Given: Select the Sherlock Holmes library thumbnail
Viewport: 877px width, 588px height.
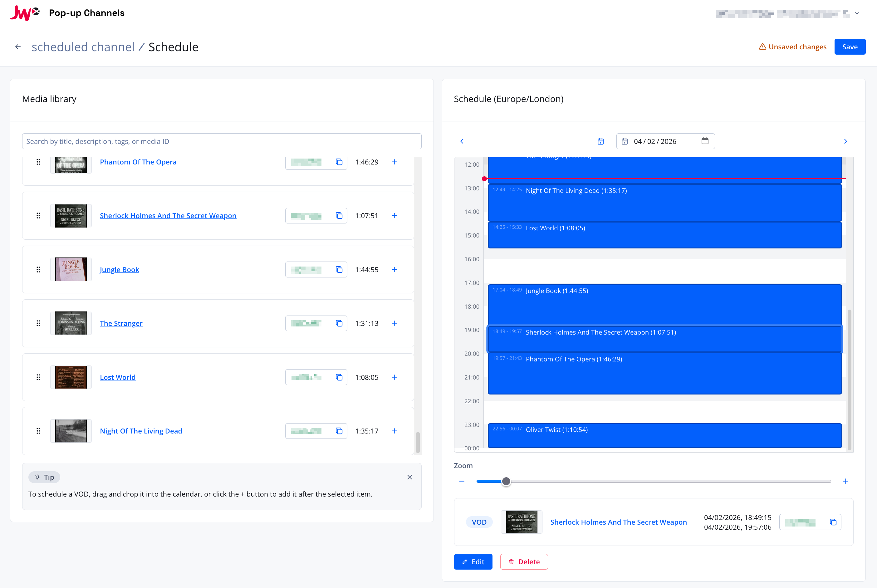Looking at the screenshot, I should pos(71,216).
